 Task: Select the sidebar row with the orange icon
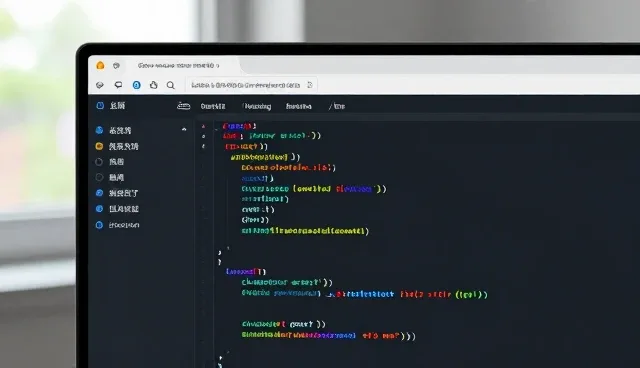117,146
